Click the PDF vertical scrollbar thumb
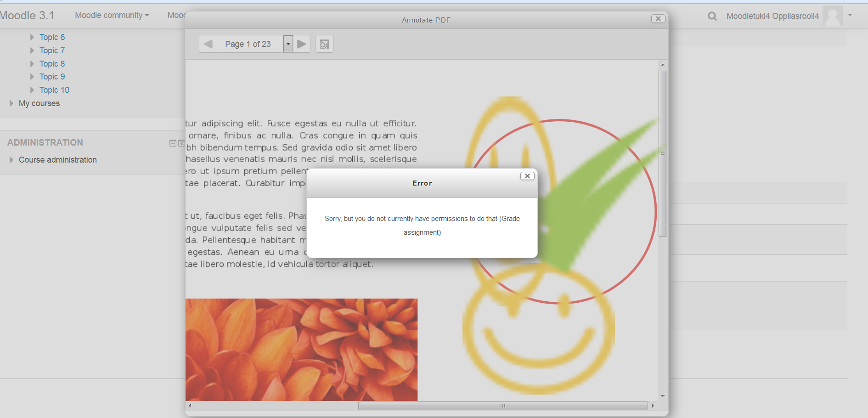868x418 pixels. (x=663, y=153)
